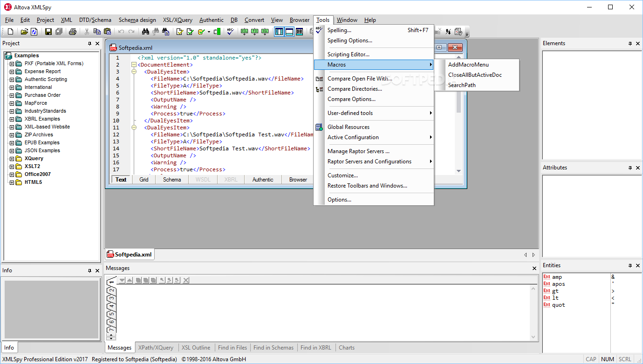
Task: Click the messages clear X icon
Action: (186, 280)
